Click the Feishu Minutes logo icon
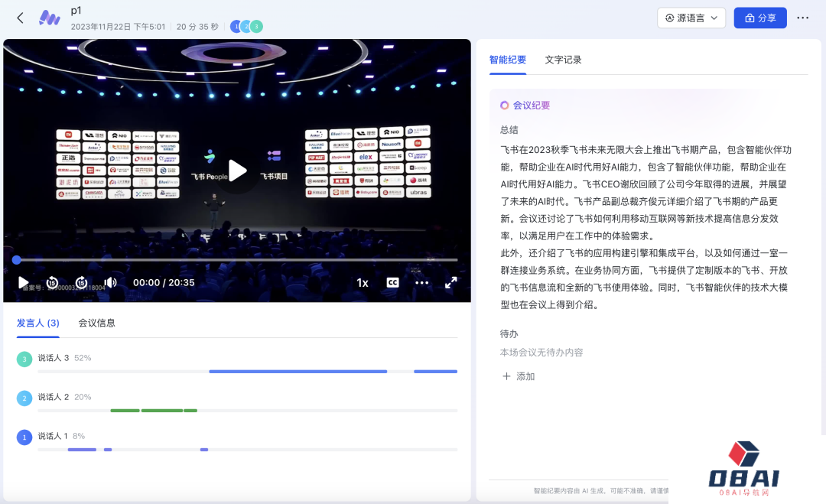The height and width of the screenshot is (504, 826). click(x=50, y=18)
